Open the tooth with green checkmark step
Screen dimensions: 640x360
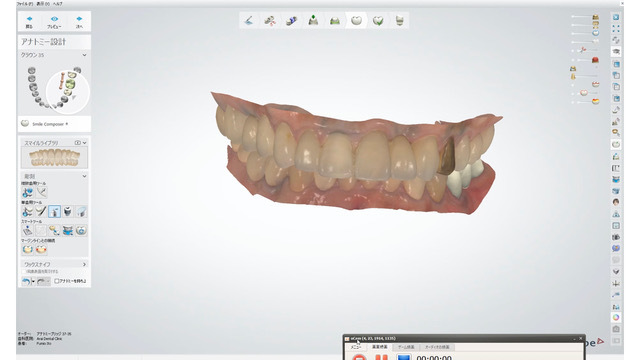click(378, 20)
